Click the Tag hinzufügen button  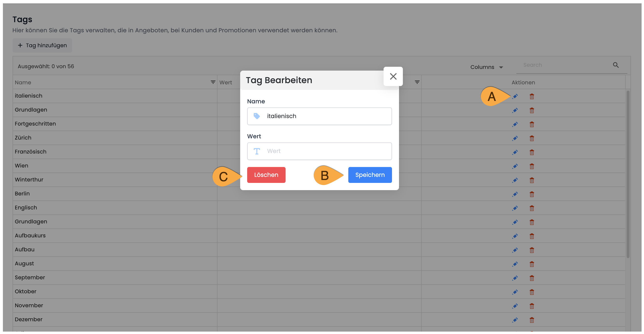click(x=42, y=46)
